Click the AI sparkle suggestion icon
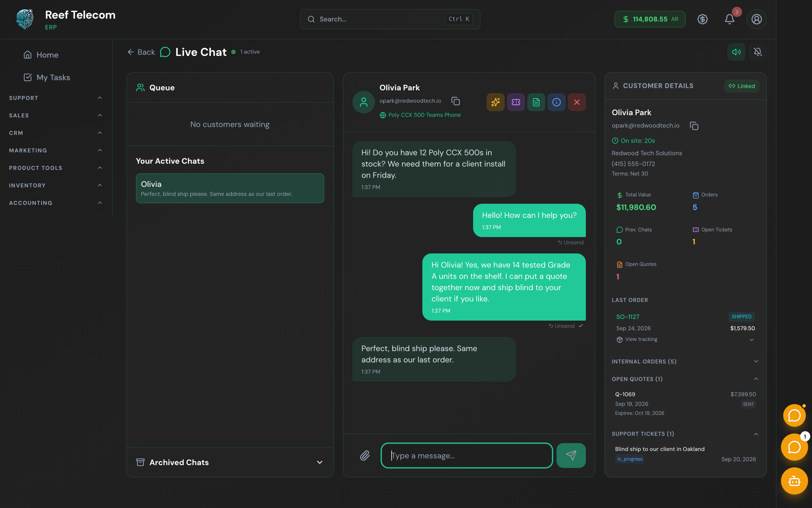The height and width of the screenshot is (508, 812). pos(495,102)
